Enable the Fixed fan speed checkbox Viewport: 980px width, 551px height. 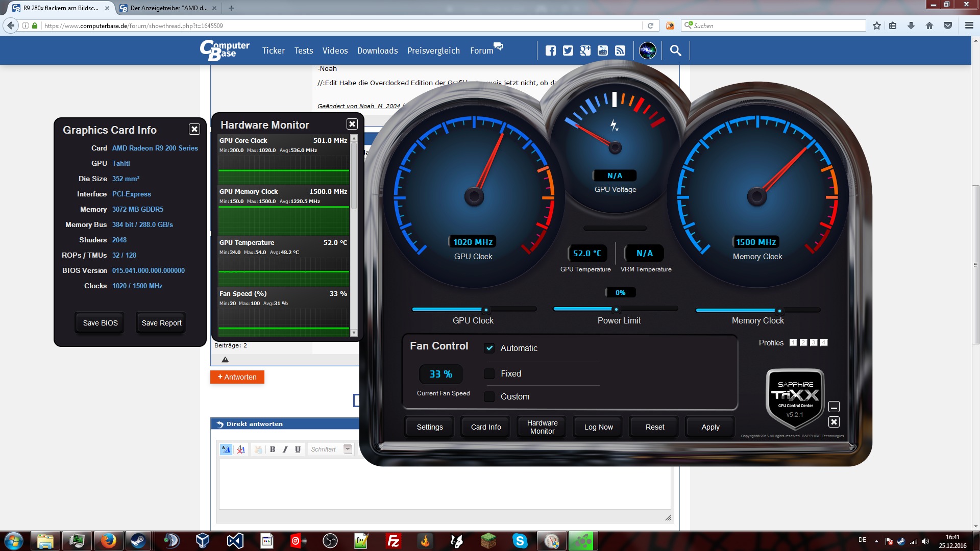pos(489,373)
